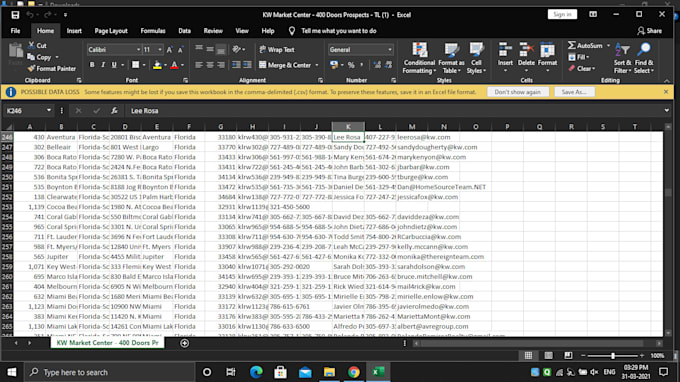Select the KW Market Center sheet tab
Image resolution: width=680 pixels, height=382 pixels.
click(x=107, y=343)
